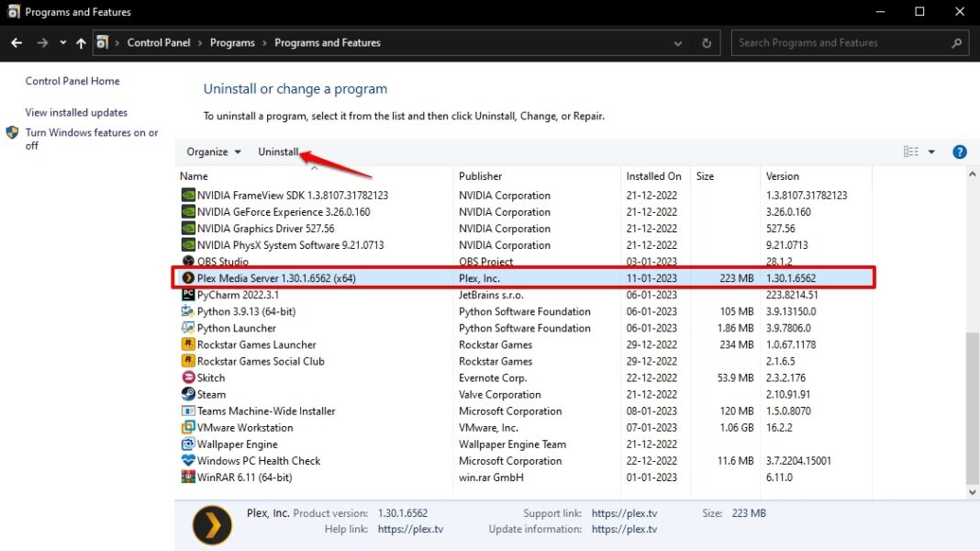Refresh the view with the refresh icon

(706, 42)
